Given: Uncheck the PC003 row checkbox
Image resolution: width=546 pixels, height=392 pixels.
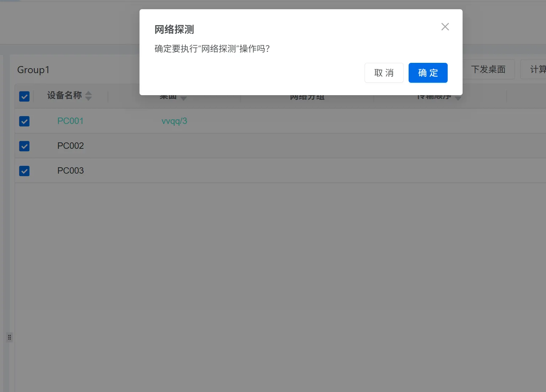Looking at the screenshot, I should coord(24,171).
